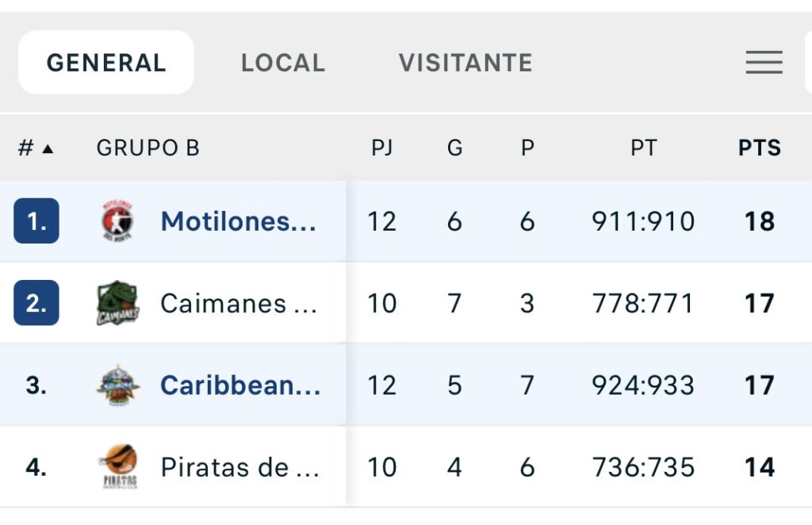Click the Caimanes team logo
The image size is (812, 525).
click(117, 303)
